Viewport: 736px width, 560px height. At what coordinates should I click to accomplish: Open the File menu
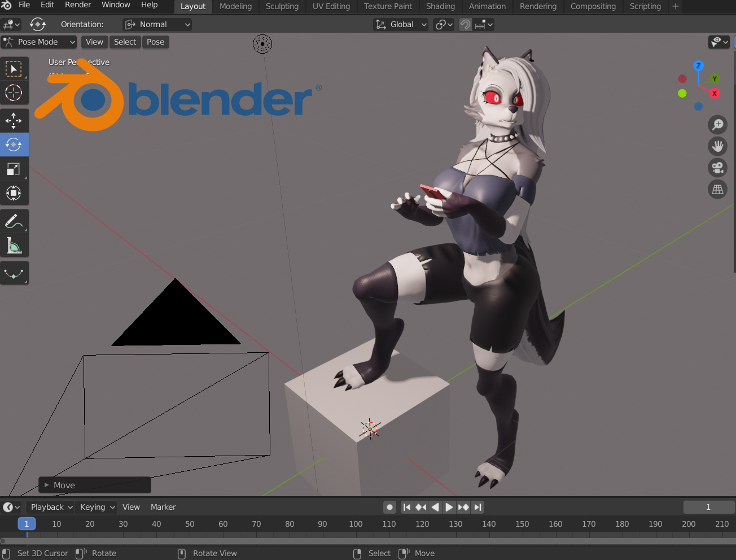click(24, 5)
